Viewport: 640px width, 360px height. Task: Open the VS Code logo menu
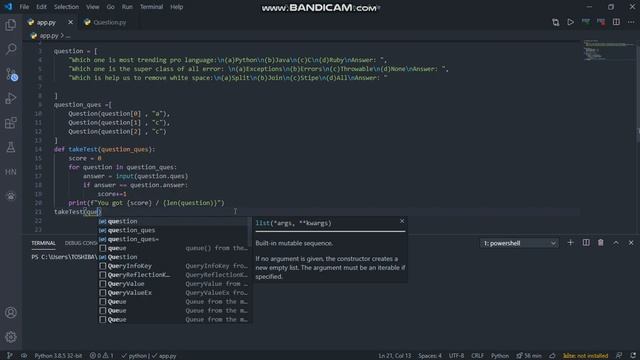click(8, 7)
